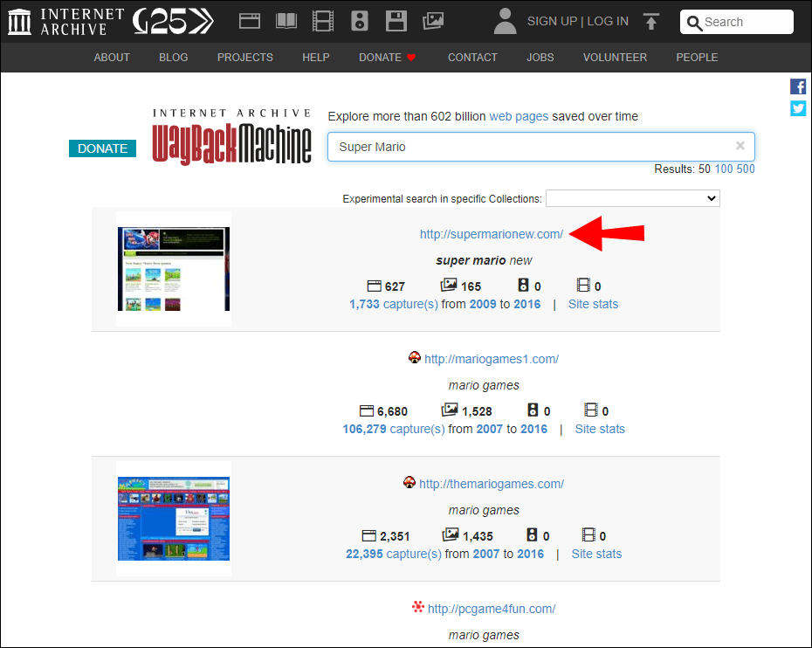Viewport: 812px width, 648px height.
Task: Click the LOG IN link
Action: (x=608, y=21)
